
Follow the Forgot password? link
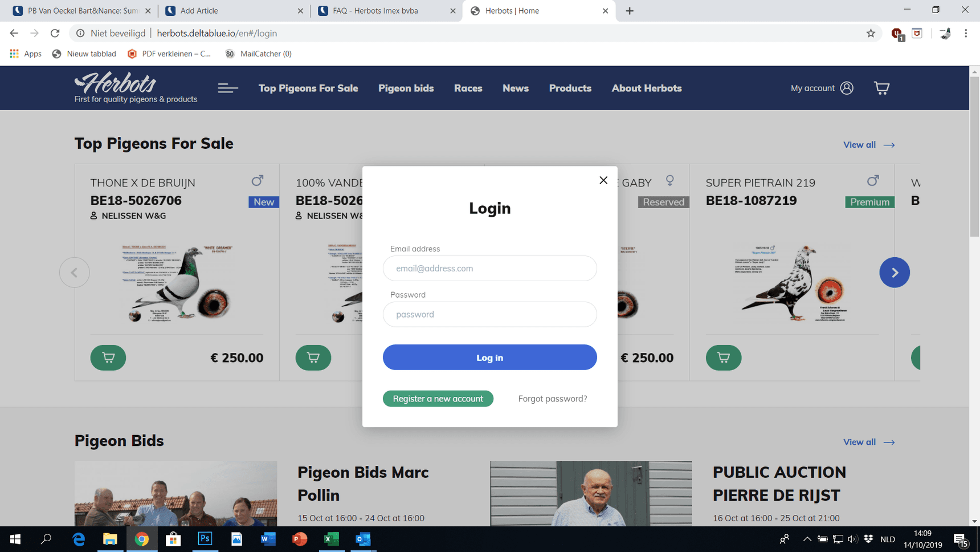(553, 399)
